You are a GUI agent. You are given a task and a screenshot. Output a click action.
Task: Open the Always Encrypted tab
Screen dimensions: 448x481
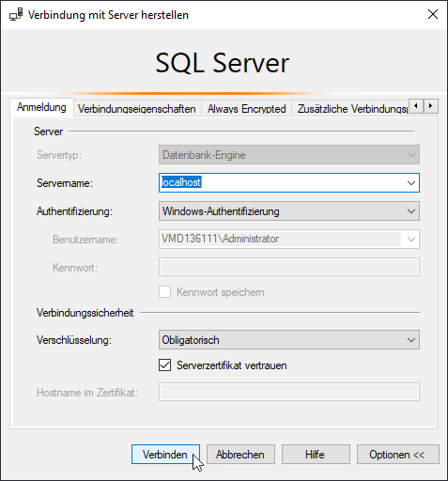point(246,109)
